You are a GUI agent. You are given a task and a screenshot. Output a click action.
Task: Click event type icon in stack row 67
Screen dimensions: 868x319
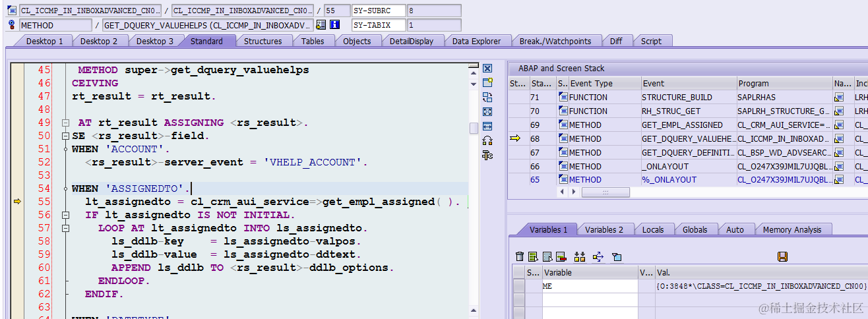click(x=563, y=153)
